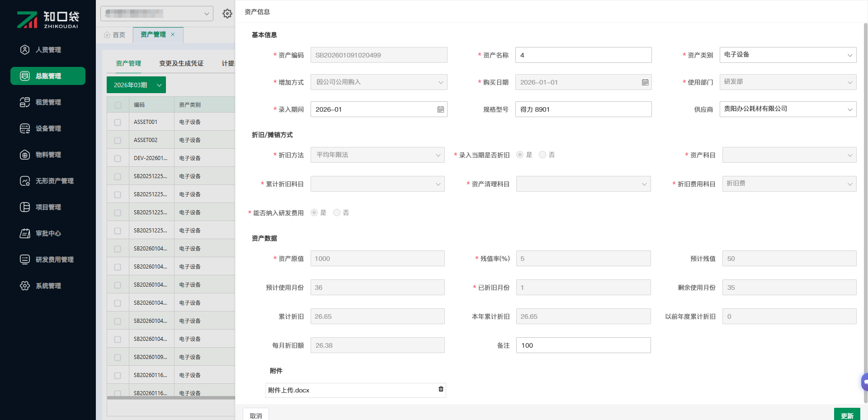The image size is (868, 420).
Task: Open the 资产科目 dropdown
Action: click(x=789, y=155)
